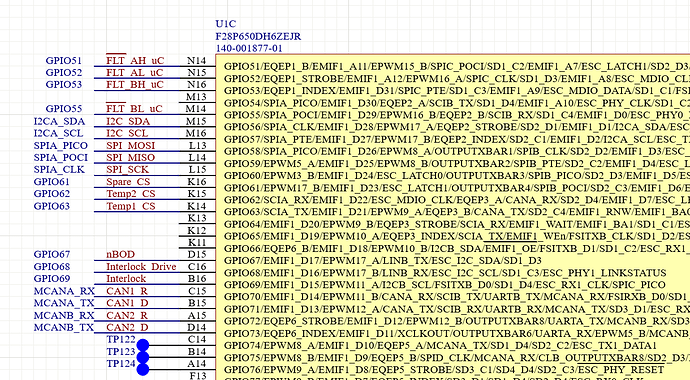Click pin number N14

coord(196,60)
